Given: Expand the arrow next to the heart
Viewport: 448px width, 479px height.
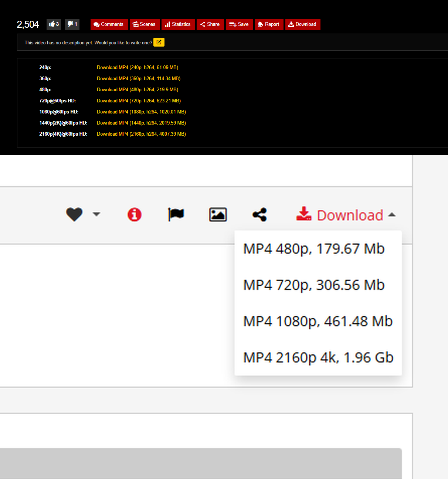Looking at the screenshot, I should tap(96, 214).
